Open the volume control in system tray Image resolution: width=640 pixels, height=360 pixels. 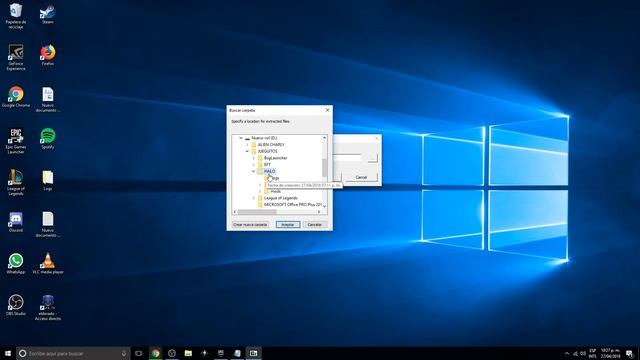[x=583, y=353]
